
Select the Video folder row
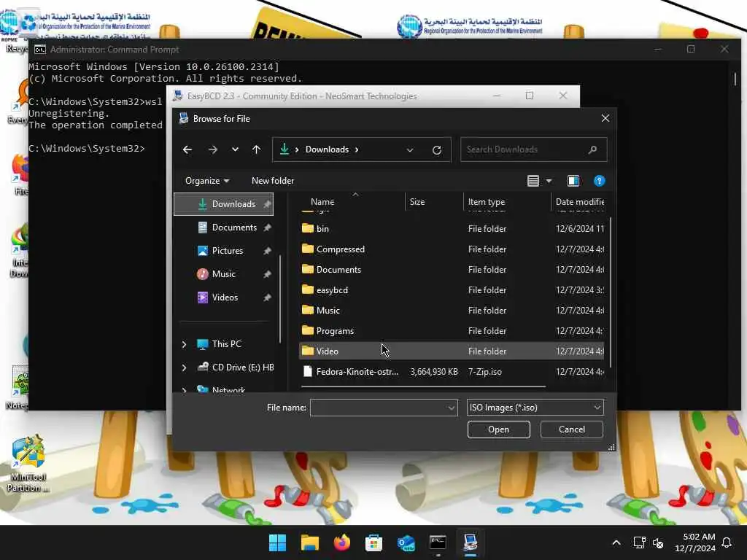point(452,351)
